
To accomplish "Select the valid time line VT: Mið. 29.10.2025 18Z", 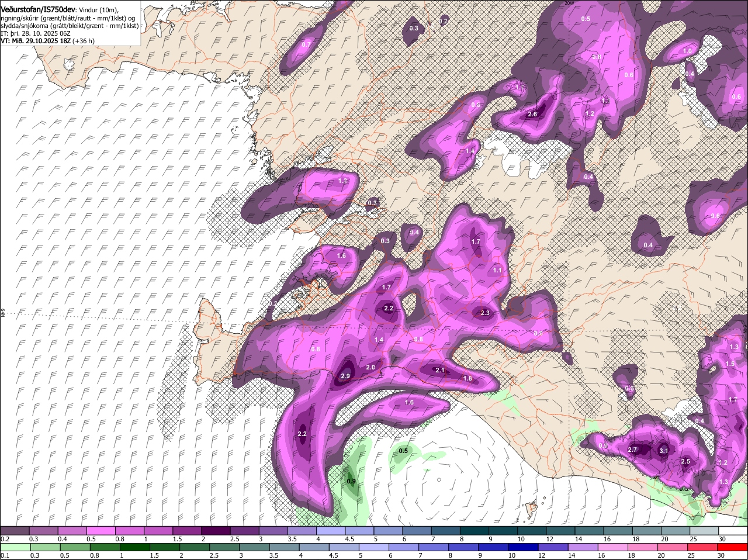I will [x=48, y=41].
